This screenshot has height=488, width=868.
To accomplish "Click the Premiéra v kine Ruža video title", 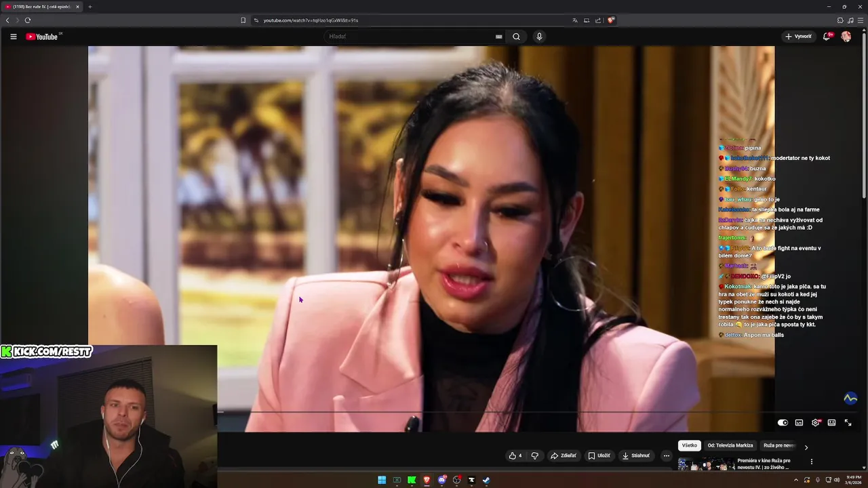I will (764, 464).
